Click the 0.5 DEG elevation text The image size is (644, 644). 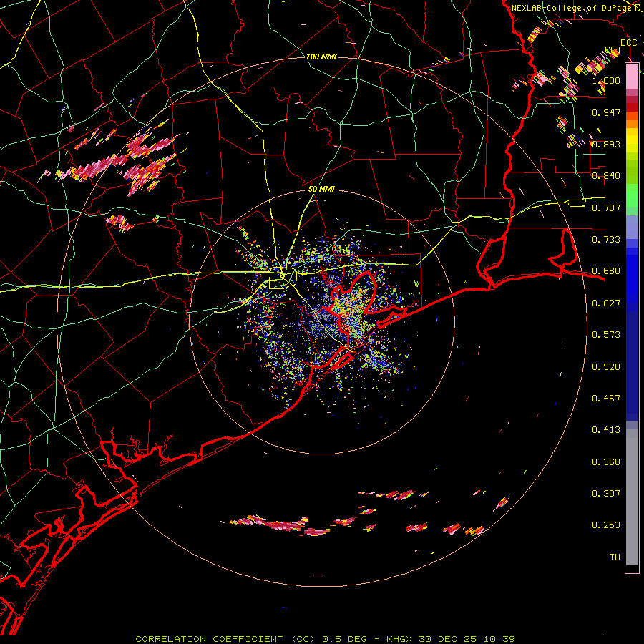345,639
